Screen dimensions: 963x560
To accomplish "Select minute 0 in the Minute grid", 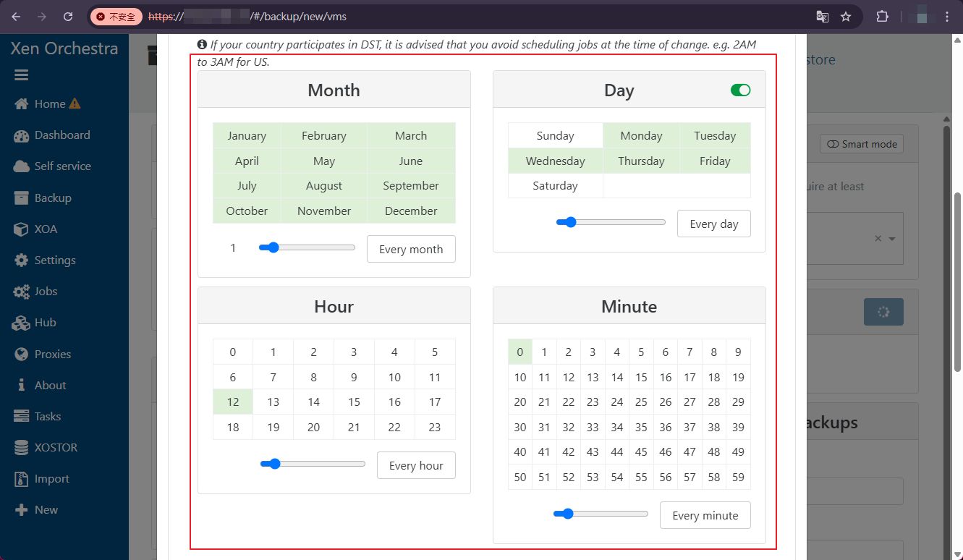I will pyautogui.click(x=520, y=352).
